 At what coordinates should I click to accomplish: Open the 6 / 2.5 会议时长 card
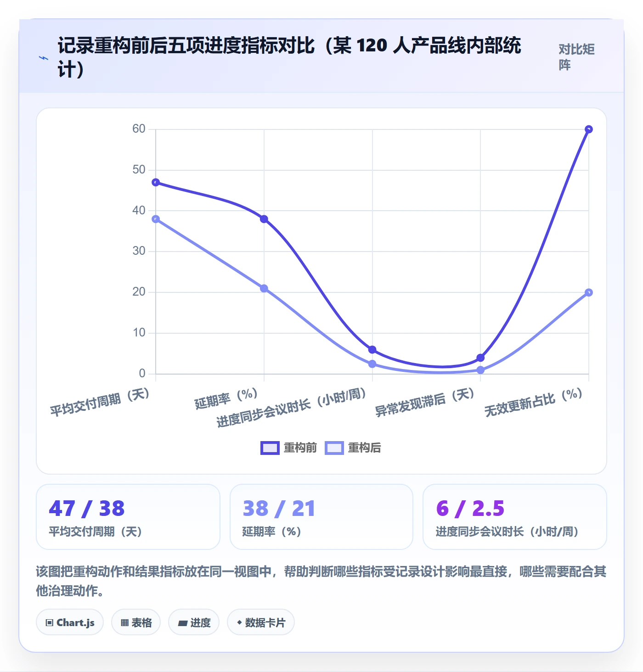[x=515, y=517]
